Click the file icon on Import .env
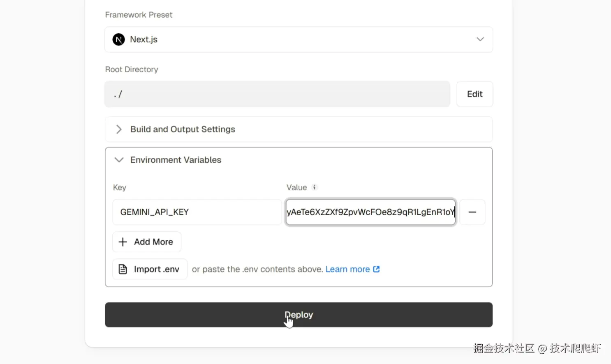611x364 pixels. pyautogui.click(x=123, y=269)
